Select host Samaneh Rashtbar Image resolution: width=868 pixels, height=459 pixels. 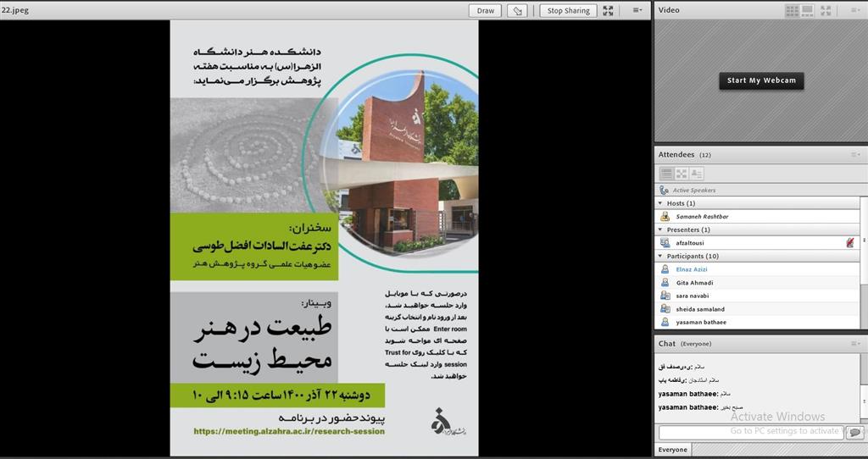[757, 217]
